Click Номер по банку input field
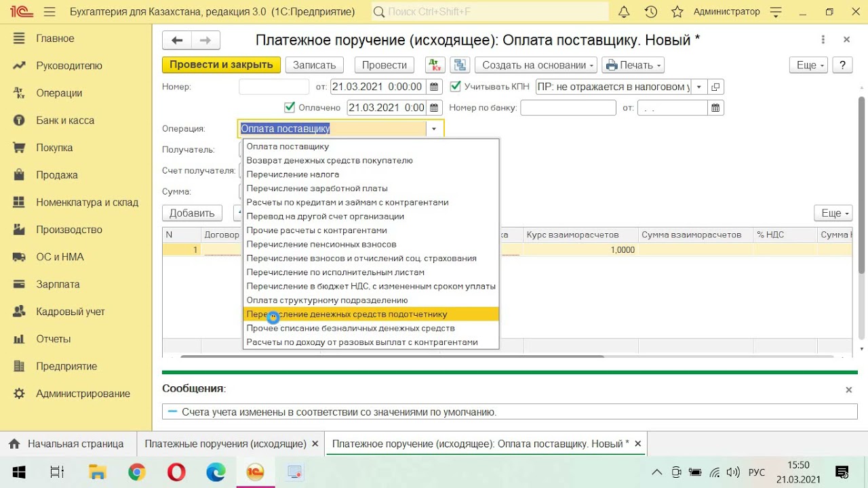The image size is (868, 488). coord(568,108)
